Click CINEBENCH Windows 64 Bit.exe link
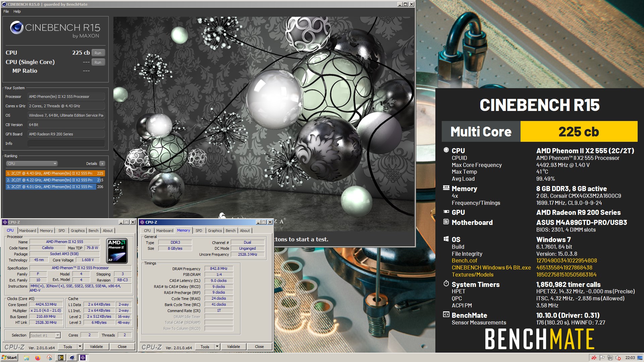Image resolution: width=644 pixels, height=362 pixels. [491, 268]
